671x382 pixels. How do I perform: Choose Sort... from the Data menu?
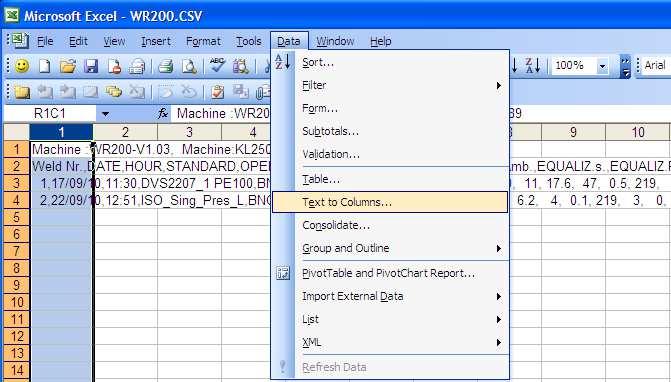click(390, 62)
